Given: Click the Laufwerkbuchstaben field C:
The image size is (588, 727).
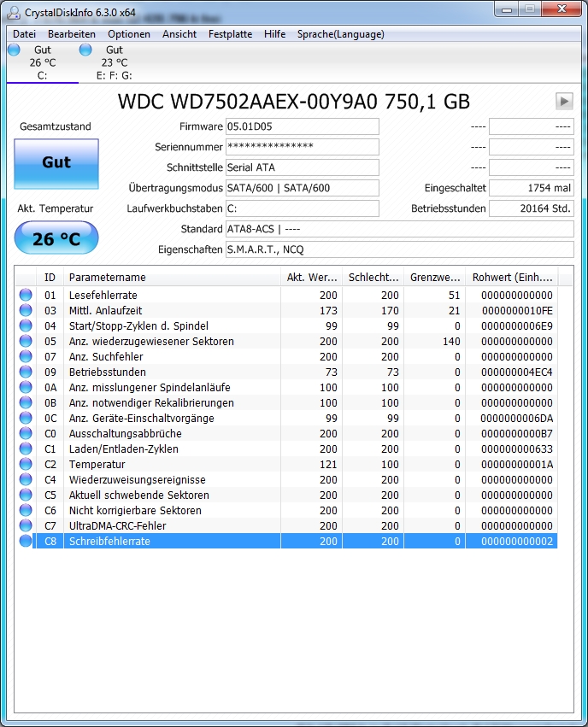Looking at the screenshot, I should pos(302,208).
